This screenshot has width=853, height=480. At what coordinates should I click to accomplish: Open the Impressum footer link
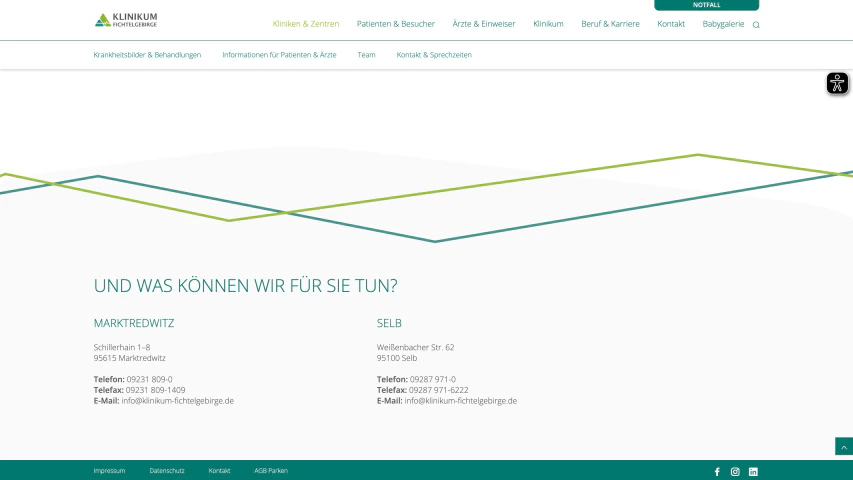click(x=109, y=471)
